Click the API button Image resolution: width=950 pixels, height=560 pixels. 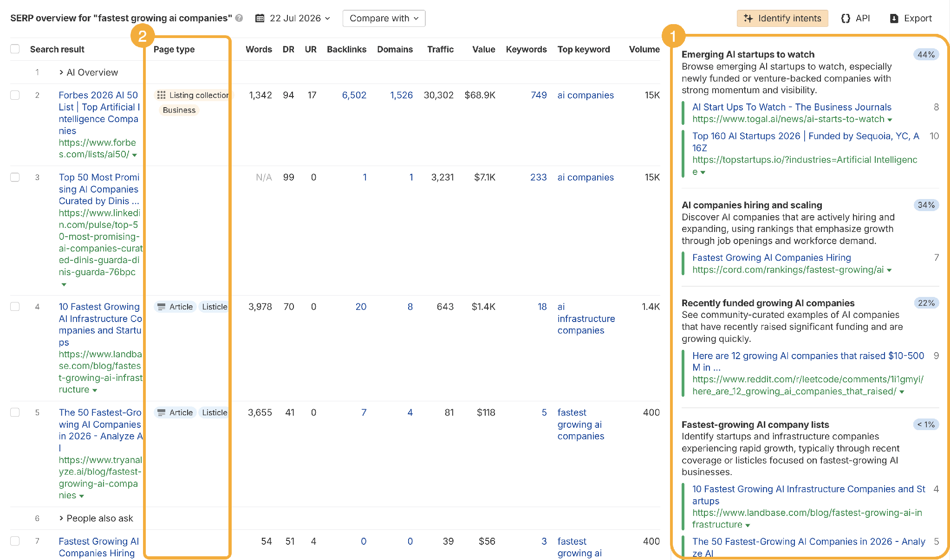point(855,18)
